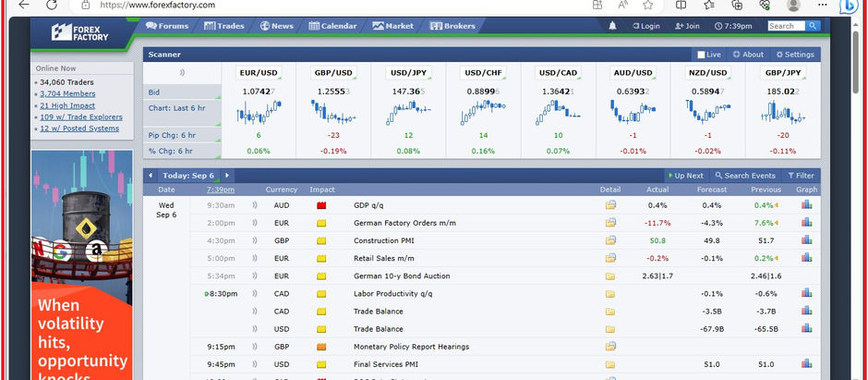Viewport: 868px width, 380px height.
Task: Click the Up Next button
Action: click(685, 176)
